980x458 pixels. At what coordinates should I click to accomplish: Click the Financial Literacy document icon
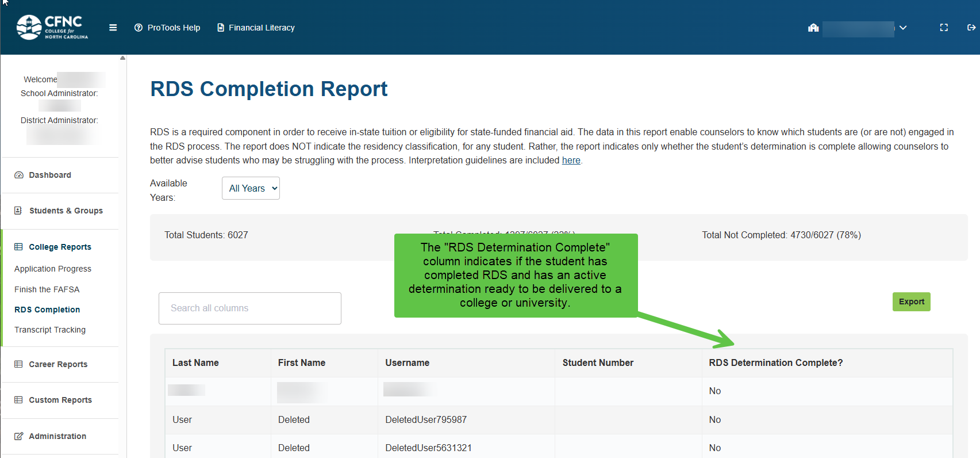tap(221, 28)
